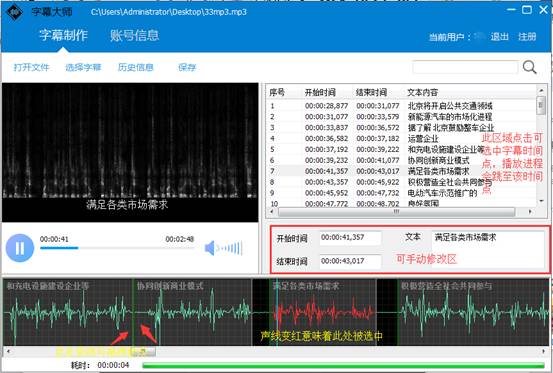Screen dimensions: 553x373
Task: Click subtitle list horizontal scroll right arrow
Action: 530,212
